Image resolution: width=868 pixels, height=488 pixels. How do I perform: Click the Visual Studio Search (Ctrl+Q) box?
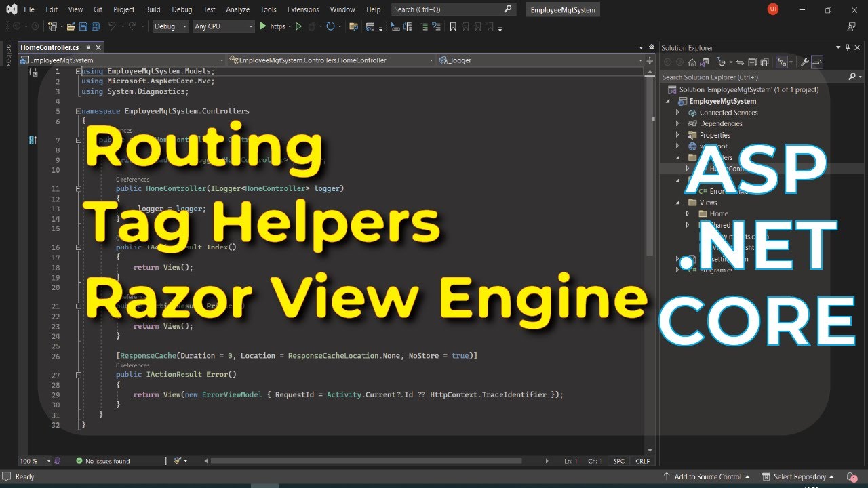[454, 9]
